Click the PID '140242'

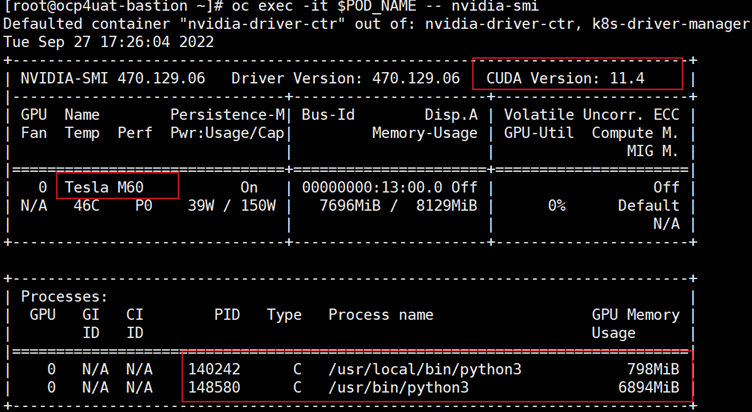coord(214,369)
